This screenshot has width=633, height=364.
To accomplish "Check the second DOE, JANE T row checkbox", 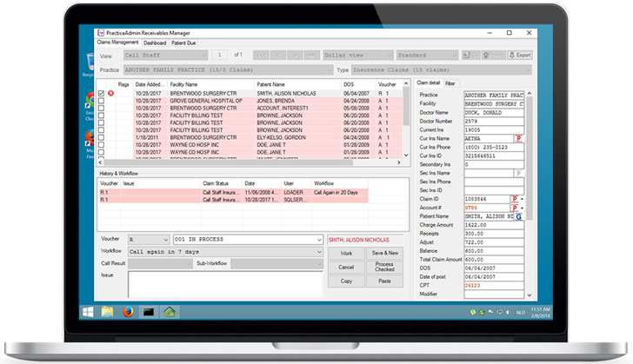I will [x=101, y=153].
